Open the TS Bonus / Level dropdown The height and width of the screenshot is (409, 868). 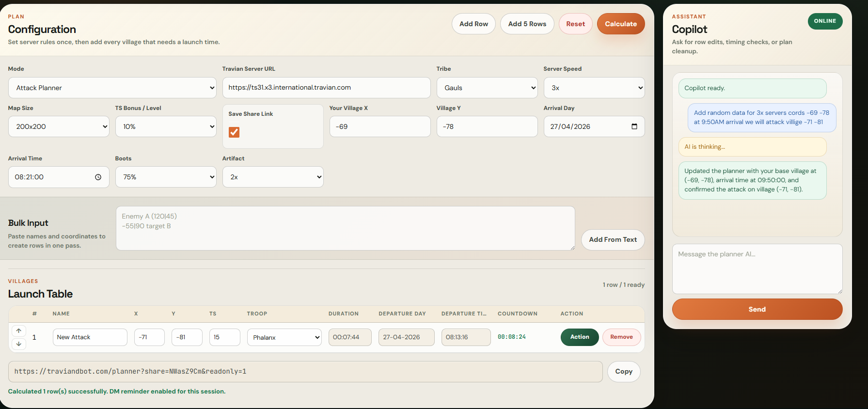click(x=166, y=126)
